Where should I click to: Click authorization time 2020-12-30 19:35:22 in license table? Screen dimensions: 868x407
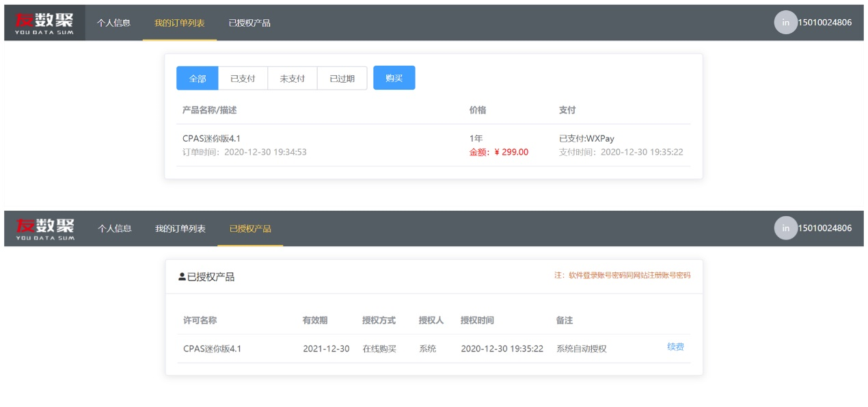pos(502,349)
